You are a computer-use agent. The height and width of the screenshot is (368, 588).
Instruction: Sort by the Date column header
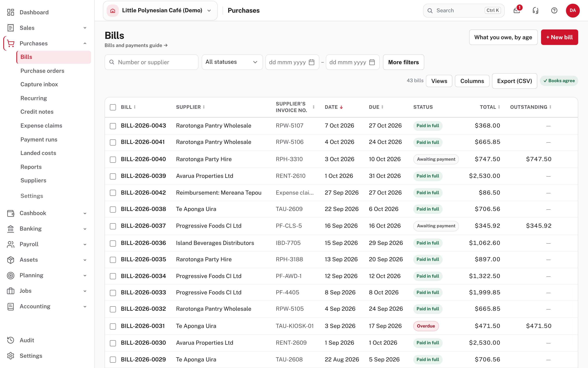pos(334,107)
